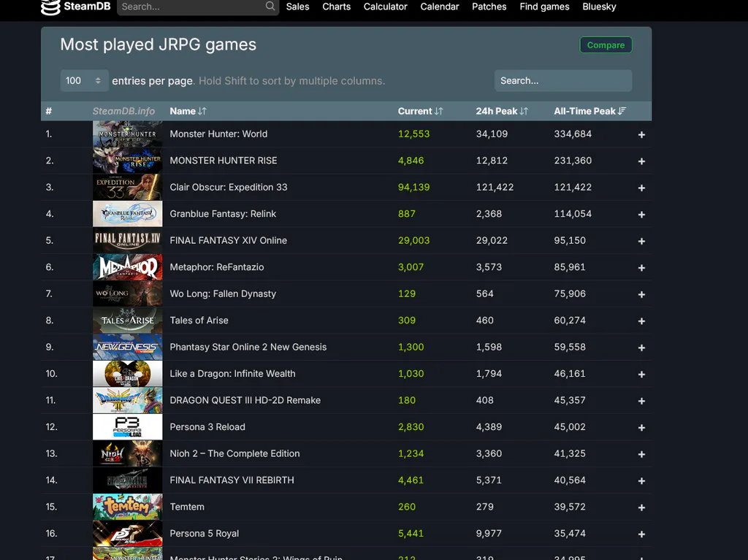Viewport: 748px width, 560px height.
Task: Focus the table Search field
Action: (x=563, y=80)
